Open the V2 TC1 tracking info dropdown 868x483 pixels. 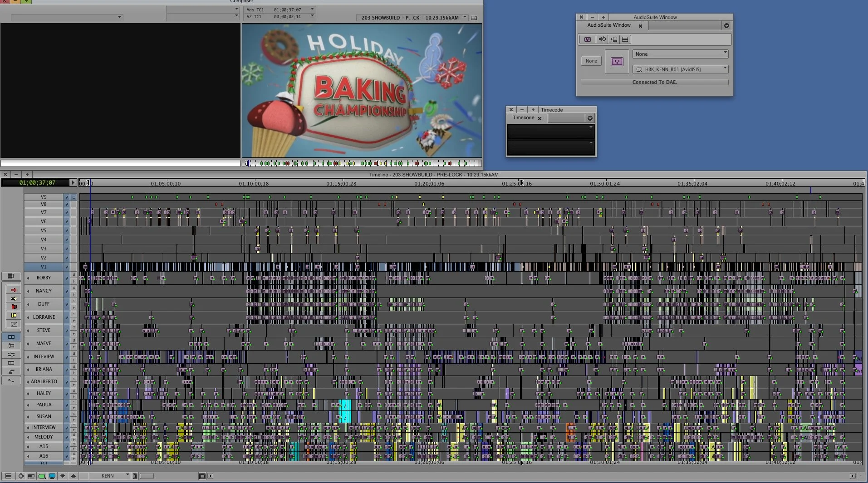pos(312,17)
